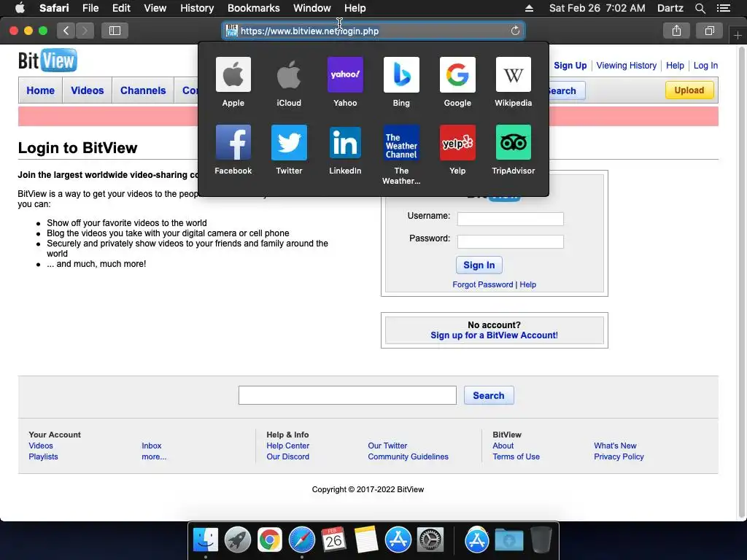This screenshot has height=560, width=747.
Task: Click the Forgot Password link
Action: click(483, 284)
